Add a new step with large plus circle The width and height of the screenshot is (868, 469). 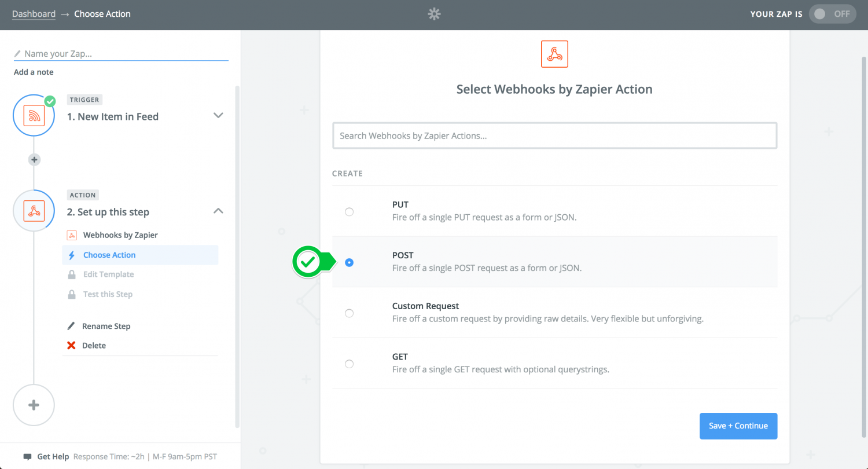tap(34, 405)
